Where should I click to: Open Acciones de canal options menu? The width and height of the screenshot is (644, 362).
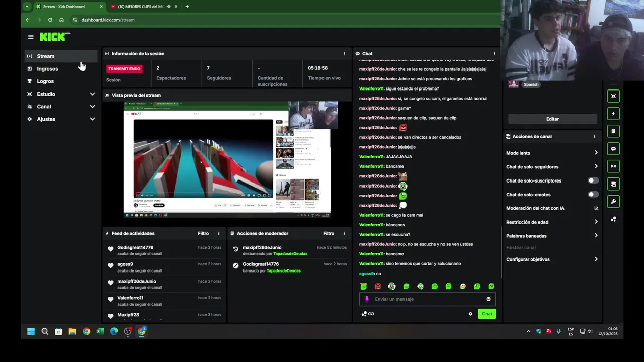tap(595, 136)
